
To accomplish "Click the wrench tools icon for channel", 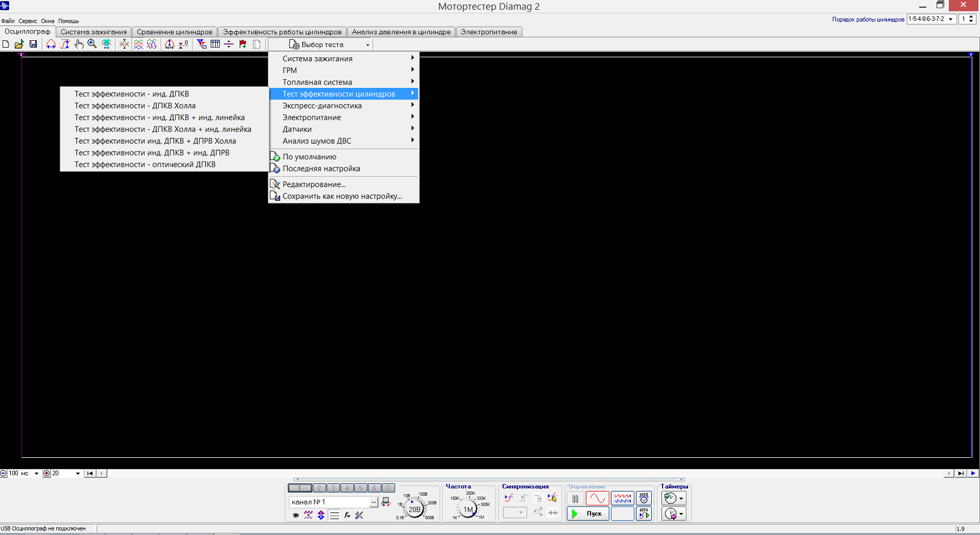I will (x=359, y=515).
